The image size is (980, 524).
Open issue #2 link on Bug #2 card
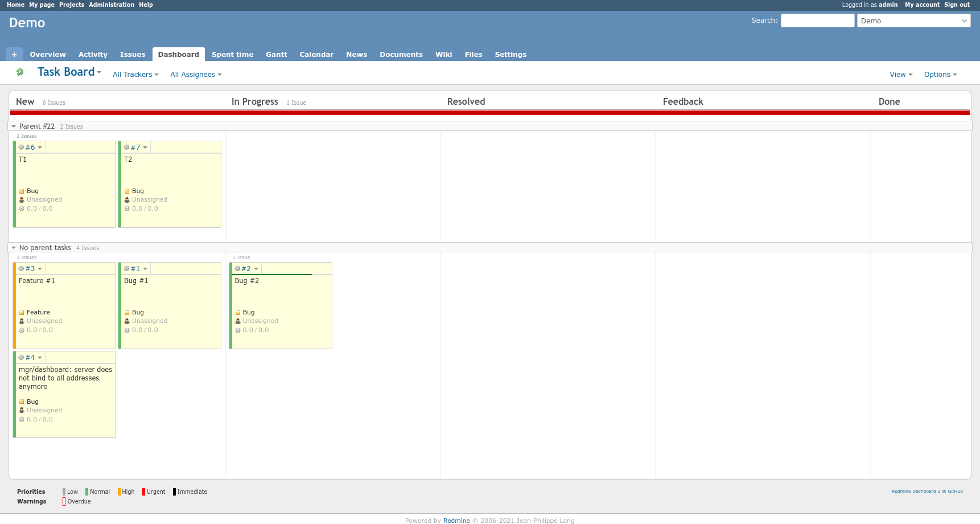click(246, 269)
